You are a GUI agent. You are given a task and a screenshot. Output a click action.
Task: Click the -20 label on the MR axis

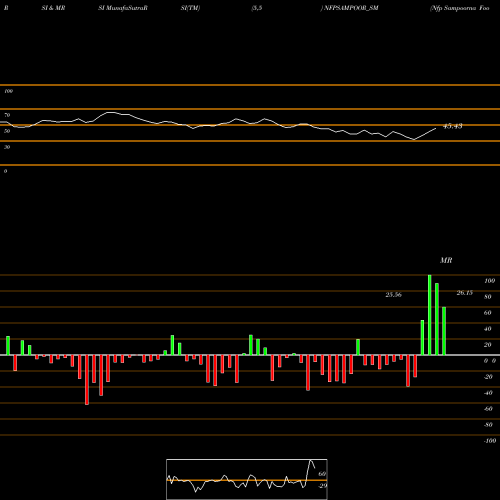click(488, 377)
